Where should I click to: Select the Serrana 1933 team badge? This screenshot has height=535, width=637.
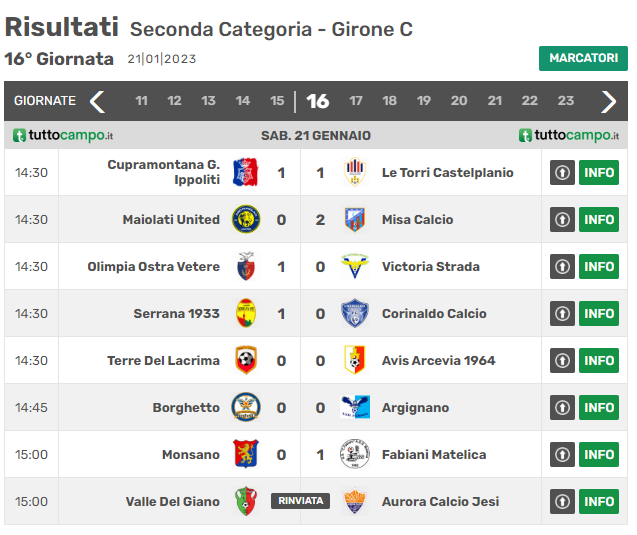click(x=246, y=313)
